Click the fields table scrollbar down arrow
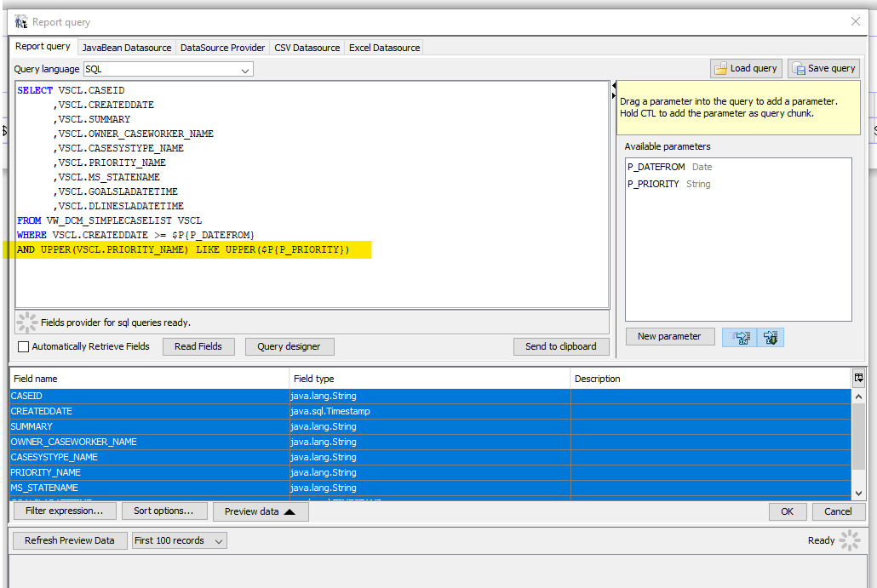Image resolution: width=877 pixels, height=588 pixels. pos(858,494)
